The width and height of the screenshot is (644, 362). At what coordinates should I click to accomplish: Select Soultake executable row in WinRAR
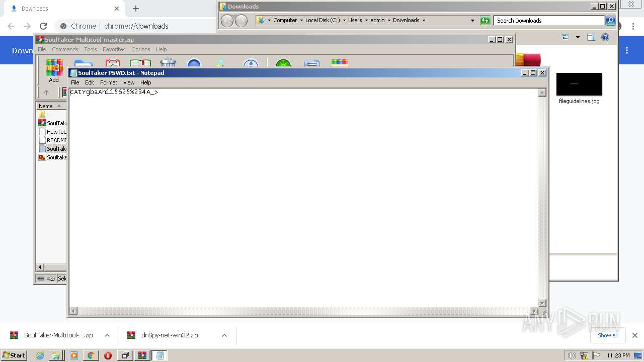pyautogui.click(x=52, y=157)
